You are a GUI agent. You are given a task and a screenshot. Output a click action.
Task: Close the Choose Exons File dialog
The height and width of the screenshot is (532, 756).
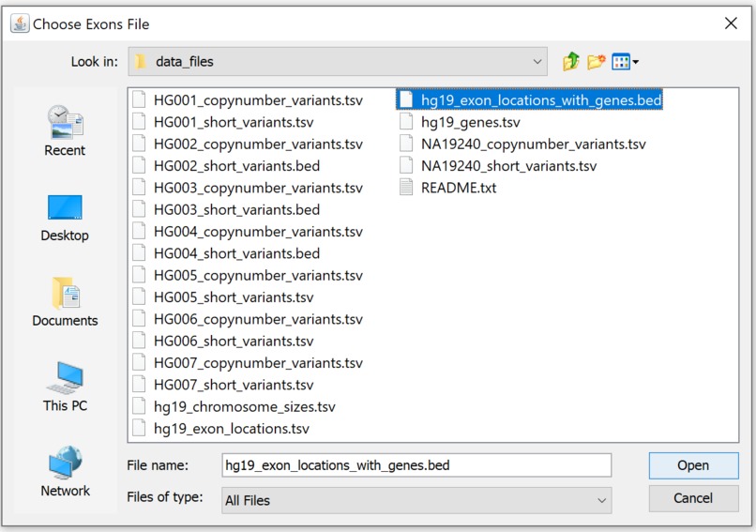click(731, 23)
